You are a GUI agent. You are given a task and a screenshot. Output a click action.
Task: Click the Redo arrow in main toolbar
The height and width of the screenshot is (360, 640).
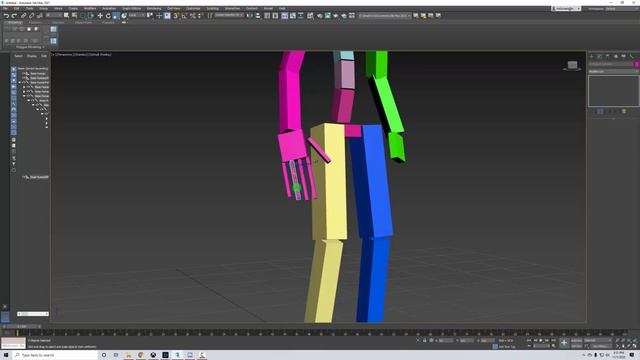(x=14, y=16)
